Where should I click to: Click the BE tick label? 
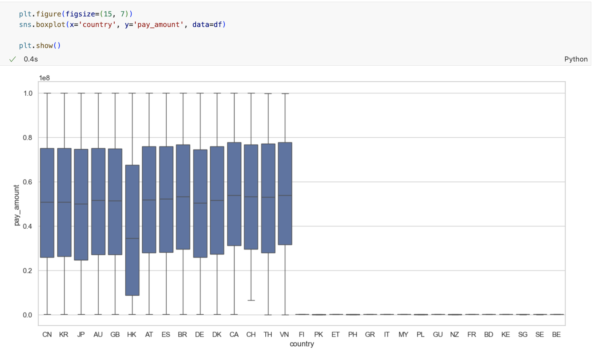pos(557,335)
